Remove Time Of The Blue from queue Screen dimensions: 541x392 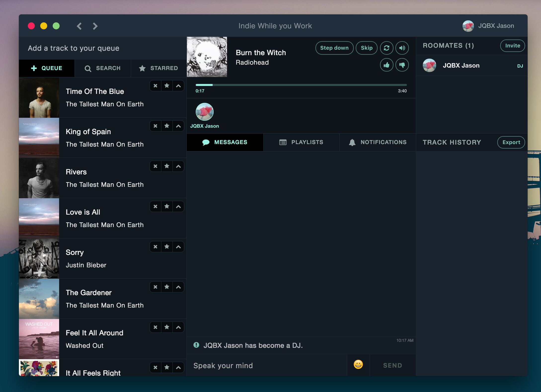coord(155,86)
